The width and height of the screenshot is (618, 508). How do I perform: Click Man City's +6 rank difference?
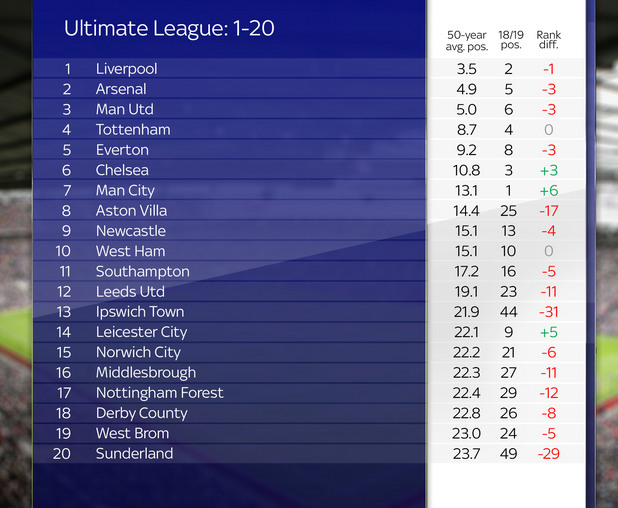point(548,190)
